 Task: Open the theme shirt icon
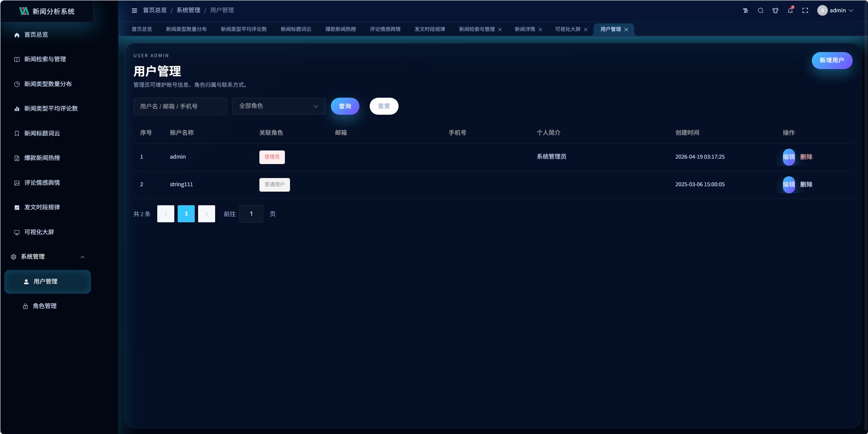[775, 11]
